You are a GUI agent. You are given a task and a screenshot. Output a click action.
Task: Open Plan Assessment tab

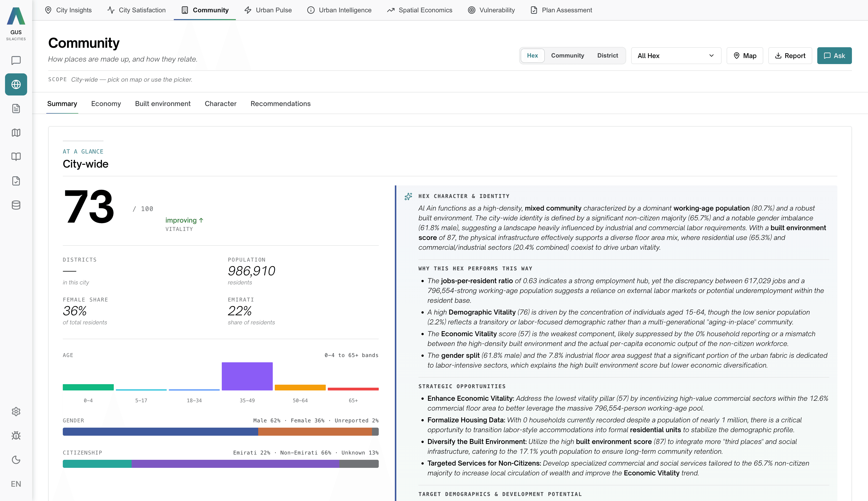[562, 10]
